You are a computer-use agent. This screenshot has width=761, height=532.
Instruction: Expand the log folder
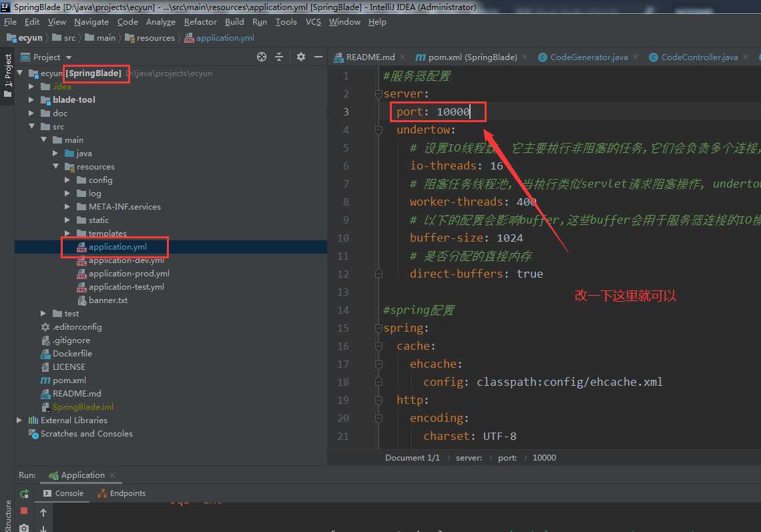(67, 193)
